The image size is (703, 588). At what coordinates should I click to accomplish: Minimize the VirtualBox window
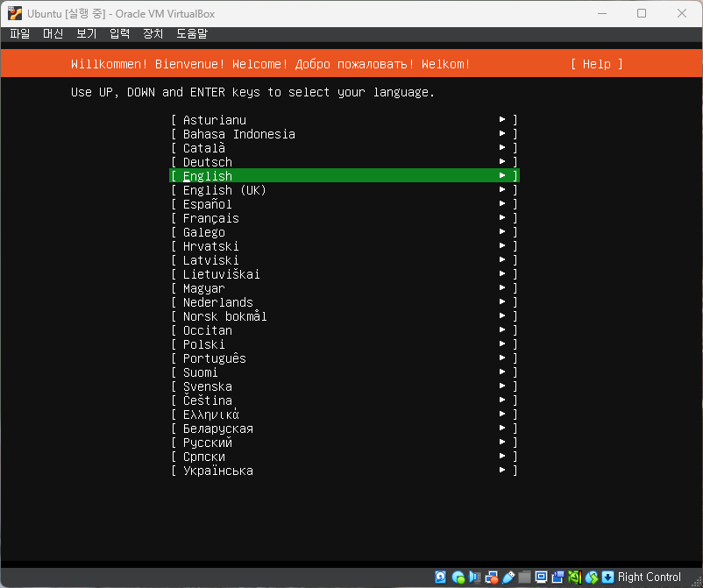(602, 13)
